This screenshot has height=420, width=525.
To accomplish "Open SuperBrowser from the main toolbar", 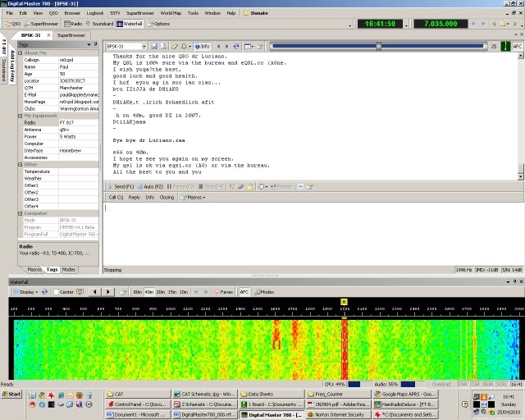I will point(41,24).
